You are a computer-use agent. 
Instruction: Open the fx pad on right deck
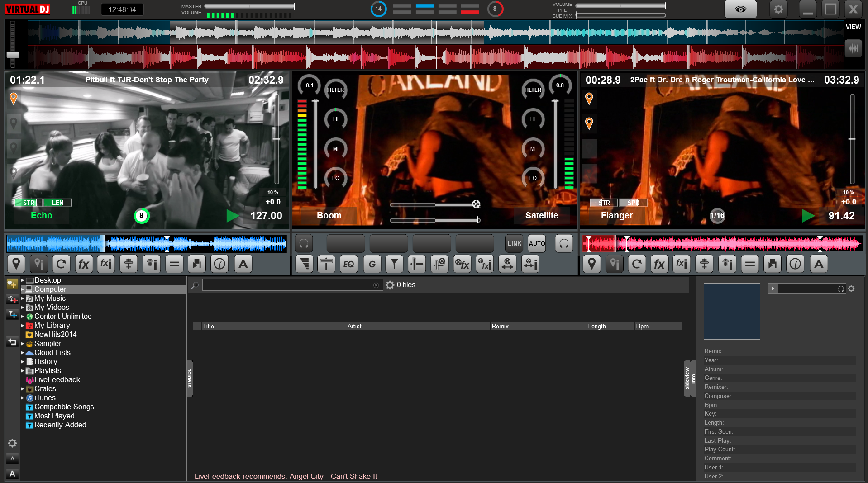(659, 264)
